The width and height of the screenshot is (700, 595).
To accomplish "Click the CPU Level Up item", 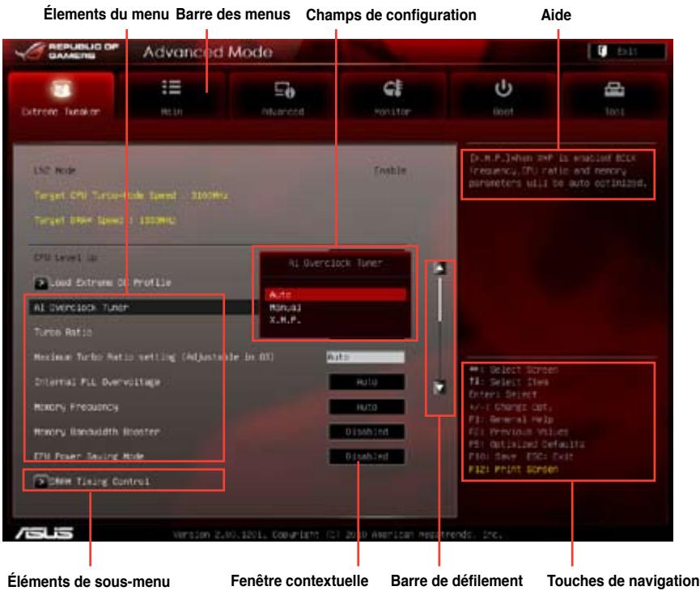I will tap(66, 257).
